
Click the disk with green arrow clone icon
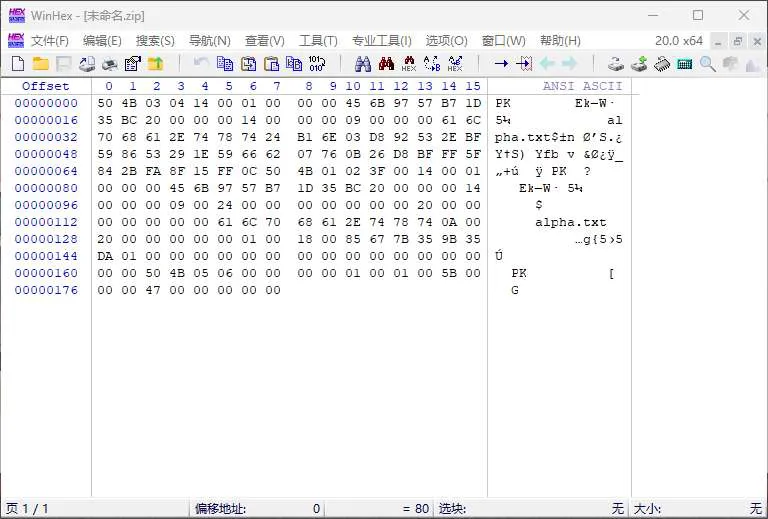(x=639, y=64)
